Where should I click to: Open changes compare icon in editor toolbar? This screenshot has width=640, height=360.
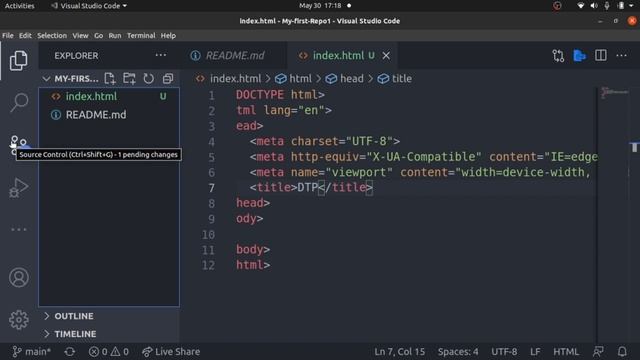(x=558, y=56)
